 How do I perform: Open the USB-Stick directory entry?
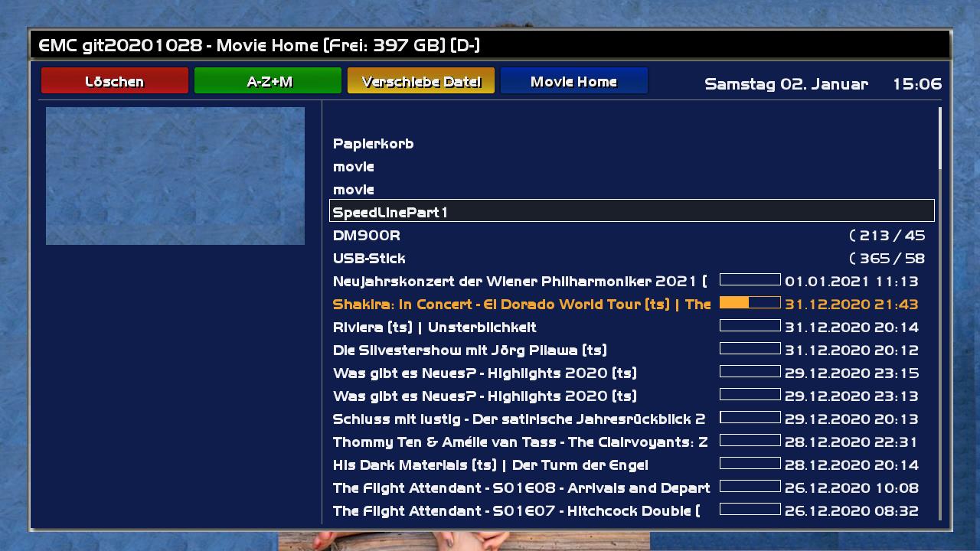point(369,259)
